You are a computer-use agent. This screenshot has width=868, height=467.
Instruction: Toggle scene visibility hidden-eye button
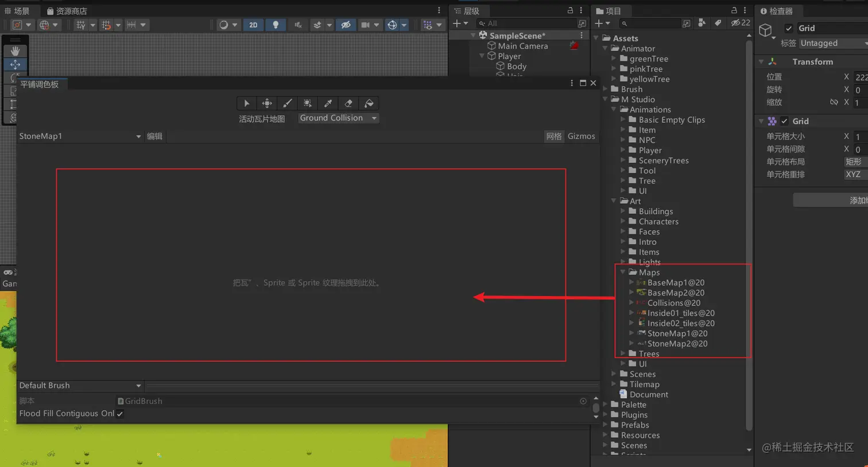(346, 25)
